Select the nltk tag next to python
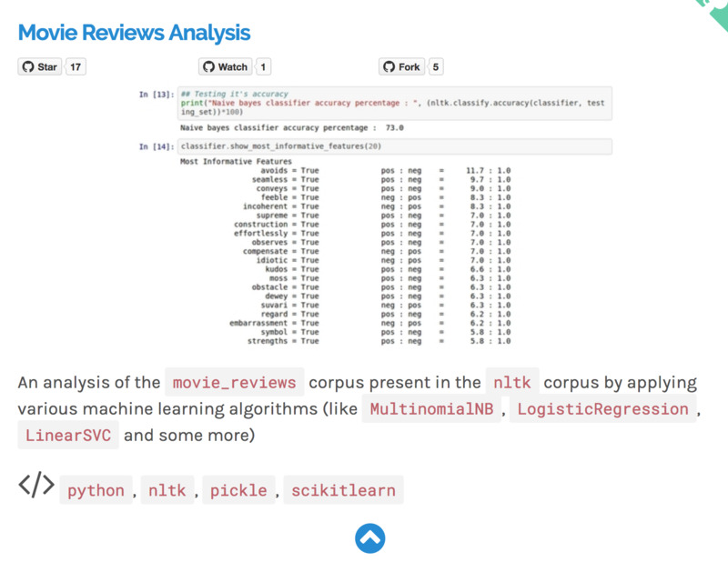Screen dimensions: 728x562 [x=167, y=491]
